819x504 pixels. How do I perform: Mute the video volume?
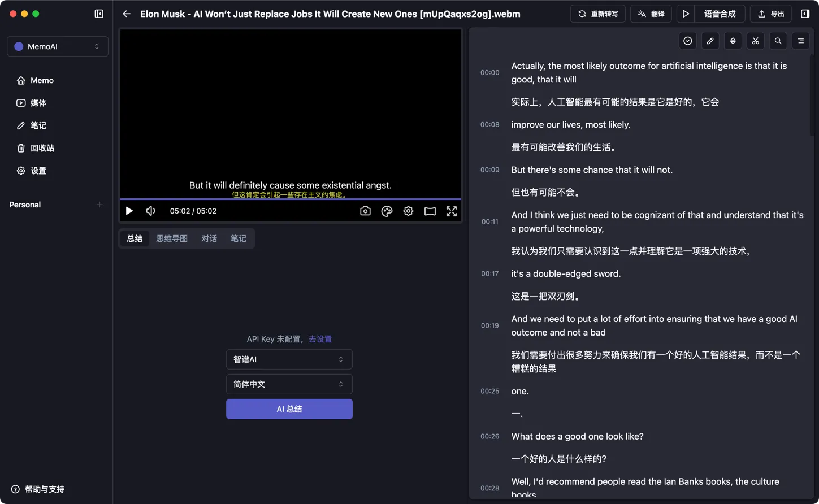[x=150, y=211]
